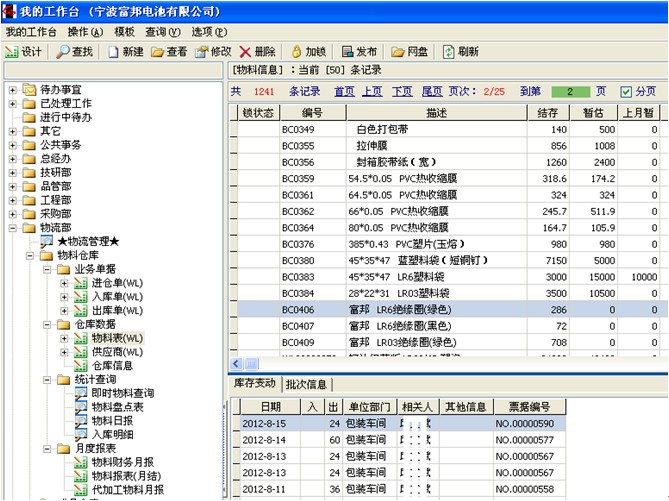This screenshot has height=501, width=669.
Task: Toggle the 分页 pagination checkbox
Action: tap(626, 91)
